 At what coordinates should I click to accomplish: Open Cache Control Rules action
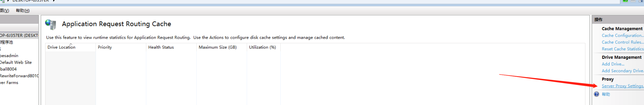coord(623,42)
